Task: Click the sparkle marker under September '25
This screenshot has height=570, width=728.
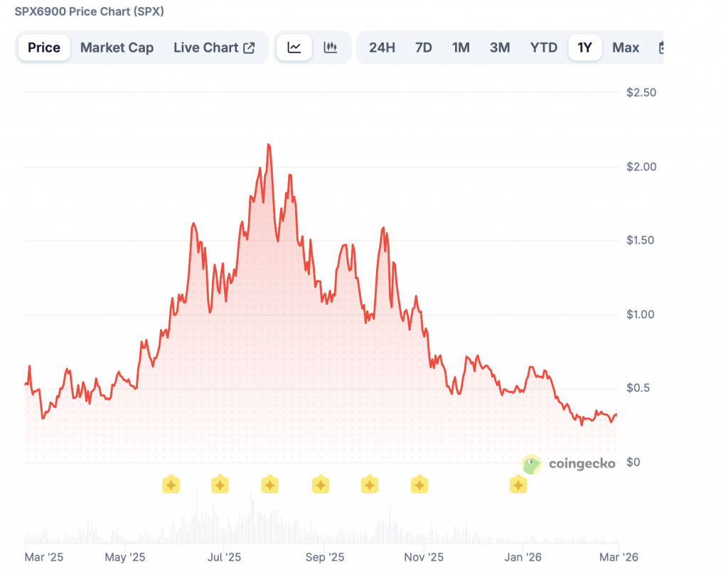Action: (320, 485)
